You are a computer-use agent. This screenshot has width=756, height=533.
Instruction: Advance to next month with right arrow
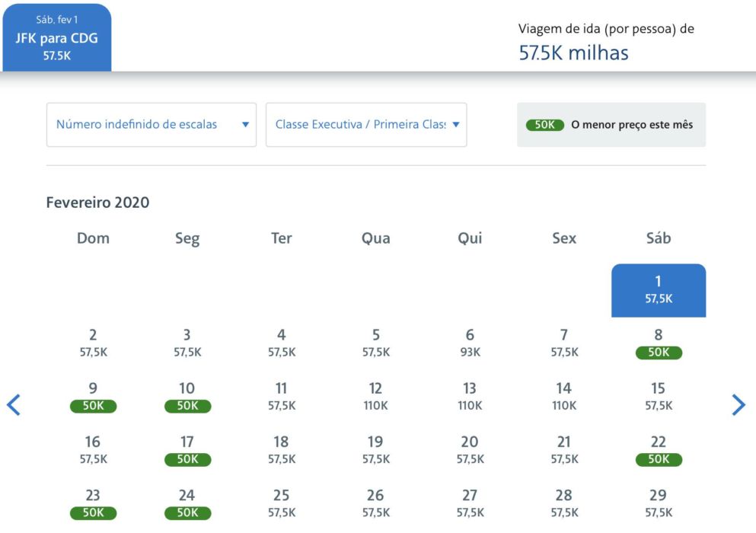coord(738,404)
